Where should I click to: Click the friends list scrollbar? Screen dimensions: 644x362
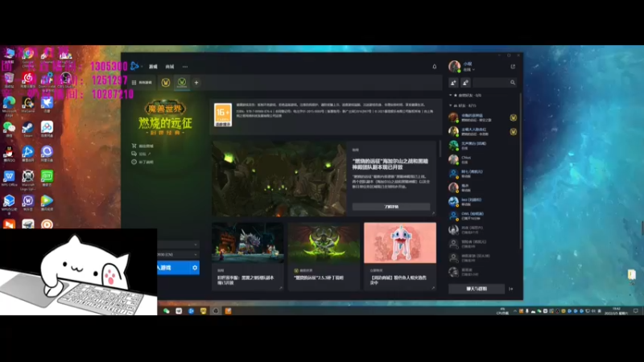(520, 171)
